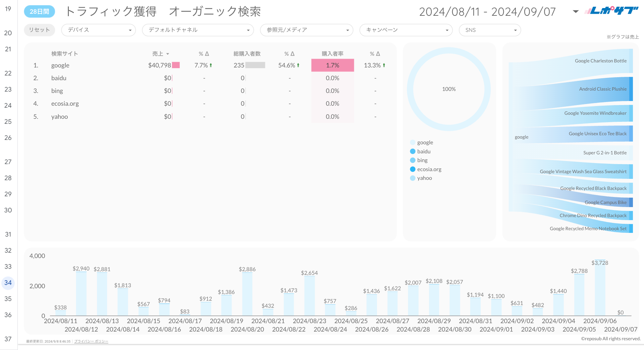Click the 28日間 period badge

coord(39,11)
